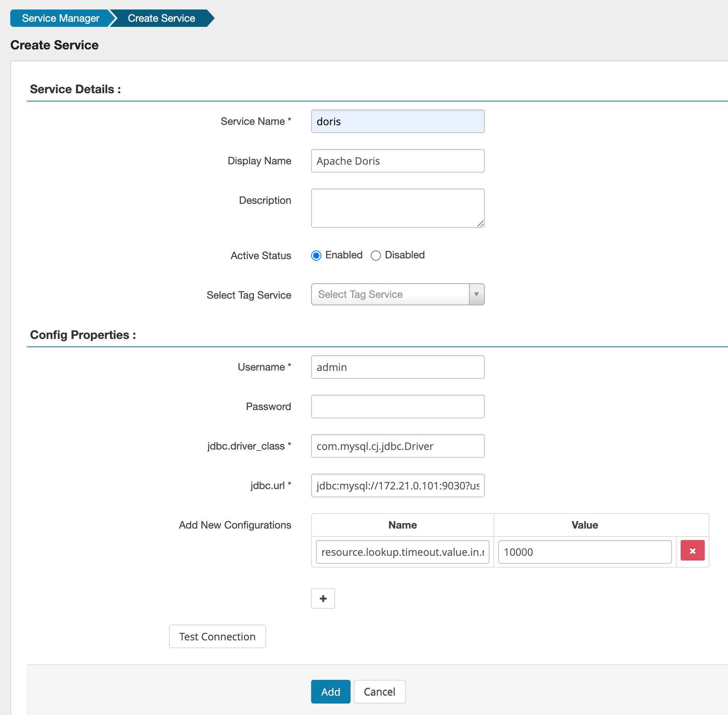Focus the empty Description text area
This screenshot has height=715, width=728.
pos(397,208)
